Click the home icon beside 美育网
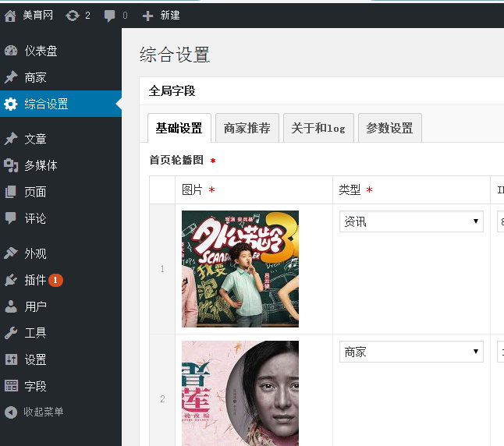 10,16
